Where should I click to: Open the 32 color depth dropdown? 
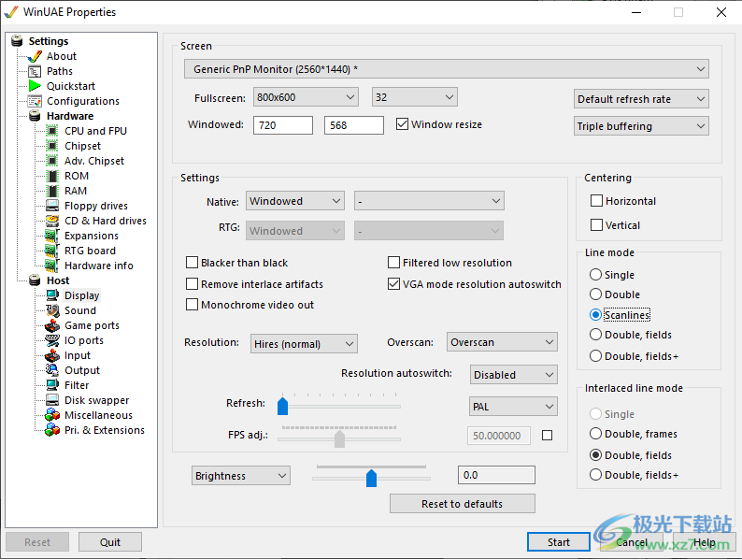[415, 97]
